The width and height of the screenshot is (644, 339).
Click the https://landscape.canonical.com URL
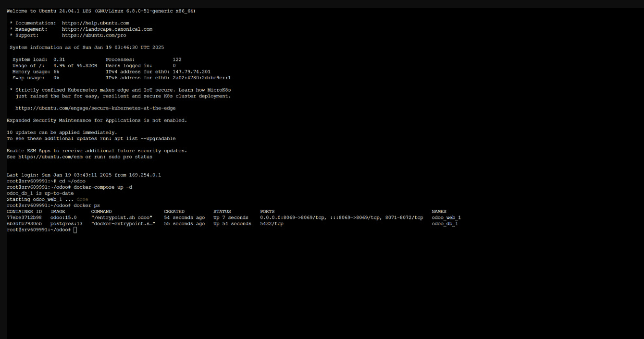point(107,29)
